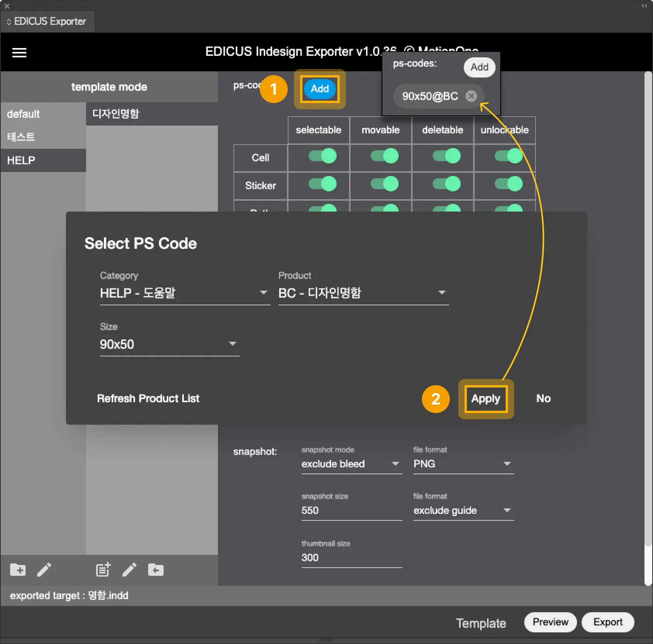Click Add in the ps-codes popup
The width and height of the screenshot is (653, 644).
(x=479, y=67)
